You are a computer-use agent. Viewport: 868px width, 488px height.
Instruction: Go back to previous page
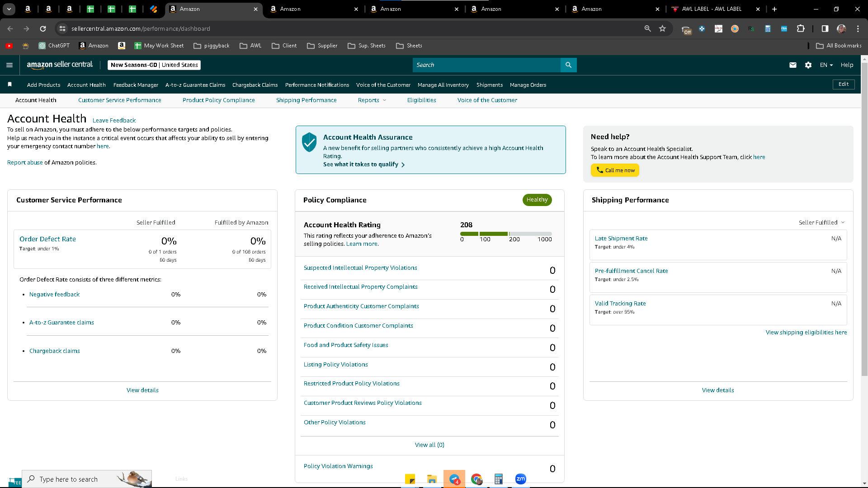10,28
